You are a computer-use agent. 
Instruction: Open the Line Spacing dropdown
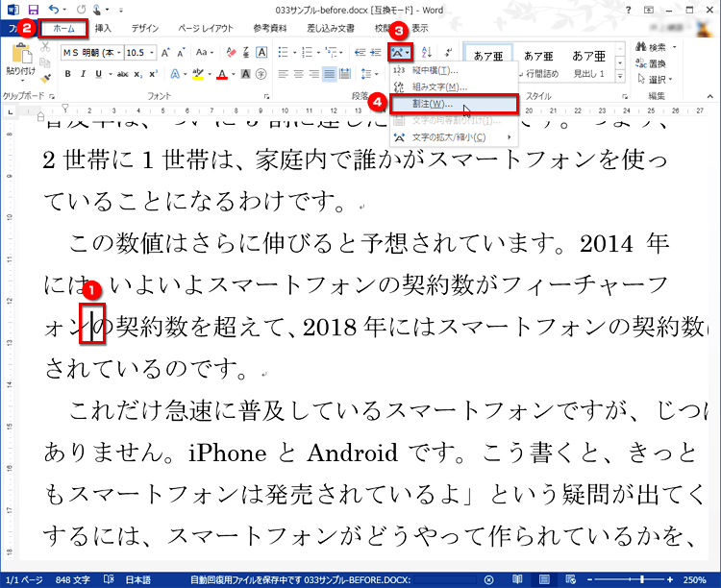[369, 74]
